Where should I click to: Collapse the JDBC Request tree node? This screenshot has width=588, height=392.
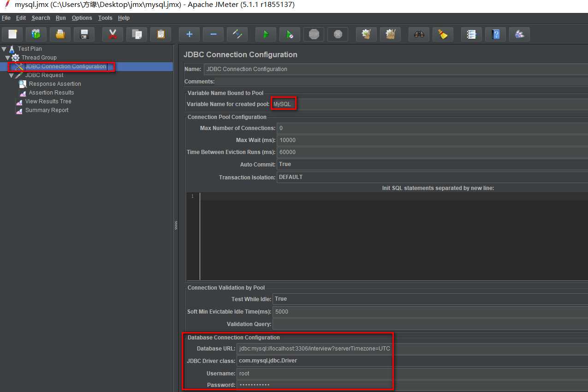[x=12, y=75]
